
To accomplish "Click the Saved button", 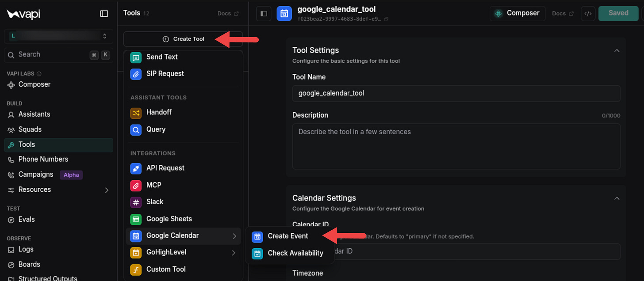I will [x=618, y=13].
